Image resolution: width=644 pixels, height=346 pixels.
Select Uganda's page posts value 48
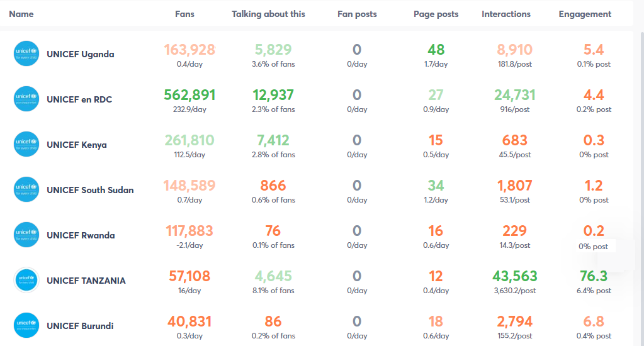(x=436, y=50)
